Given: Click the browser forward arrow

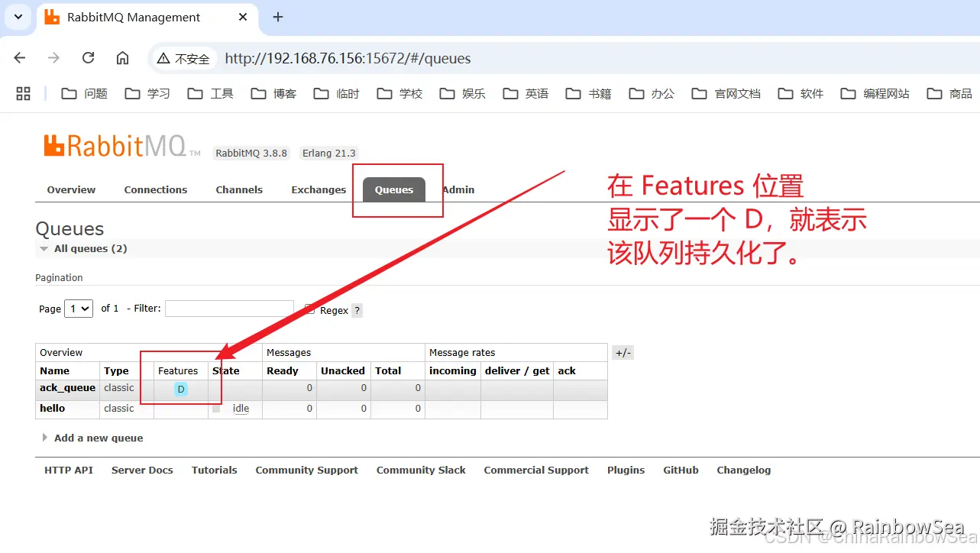Looking at the screenshot, I should point(53,58).
